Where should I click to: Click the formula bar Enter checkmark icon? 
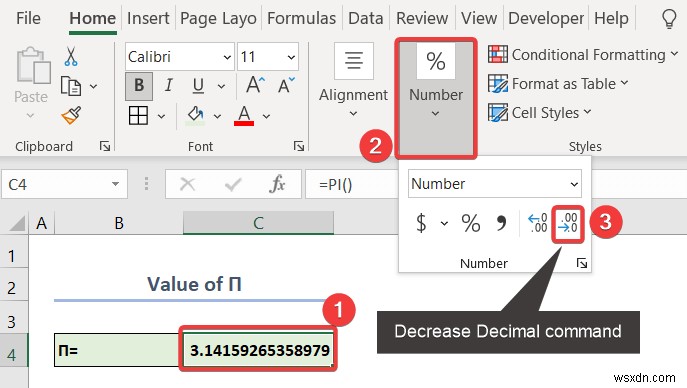coord(233,184)
